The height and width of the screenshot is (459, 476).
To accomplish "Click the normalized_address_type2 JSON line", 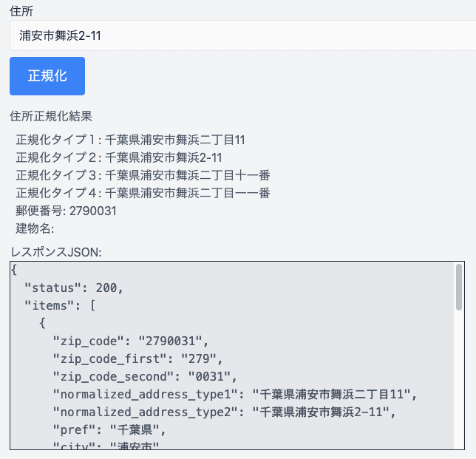I will [x=225, y=412].
